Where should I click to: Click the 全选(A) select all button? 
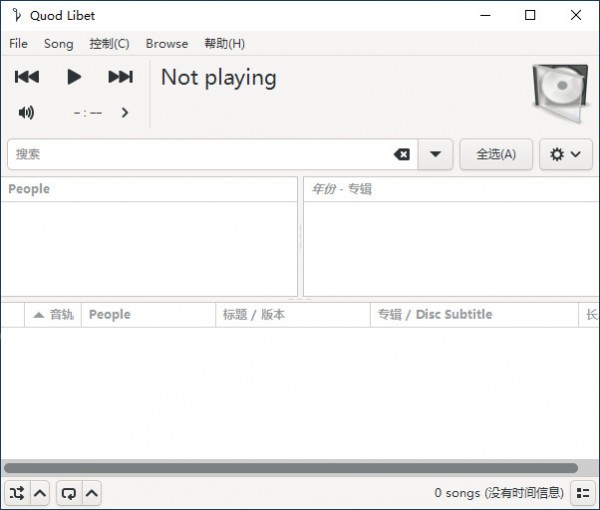(x=496, y=154)
